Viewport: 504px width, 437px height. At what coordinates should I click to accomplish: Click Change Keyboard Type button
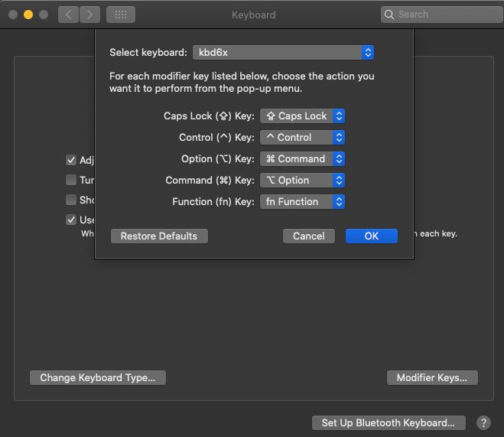98,377
